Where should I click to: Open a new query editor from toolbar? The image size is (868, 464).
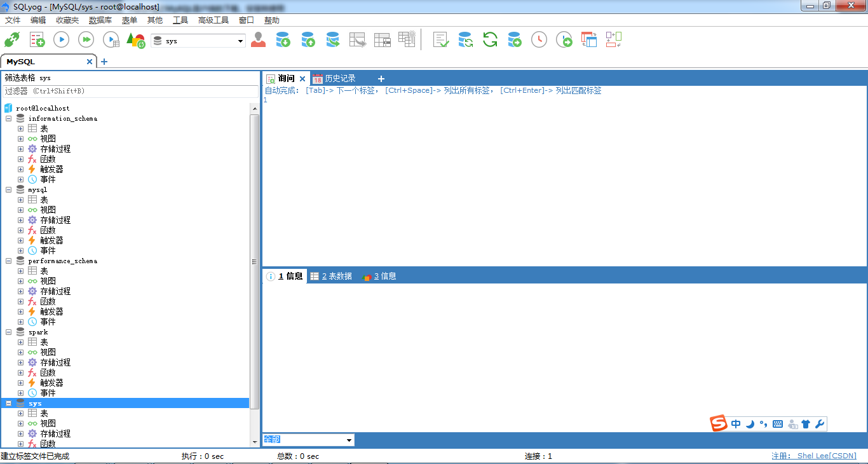[x=37, y=40]
